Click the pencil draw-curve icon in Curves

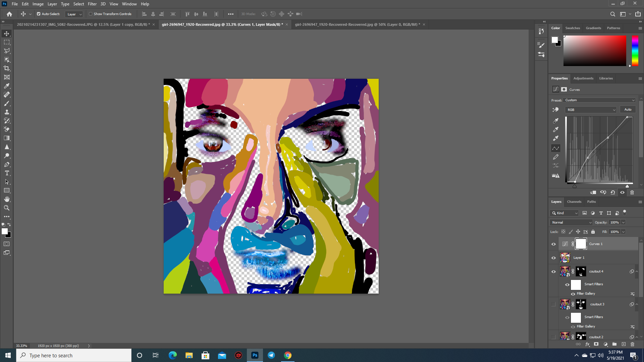(x=556, y=157)
